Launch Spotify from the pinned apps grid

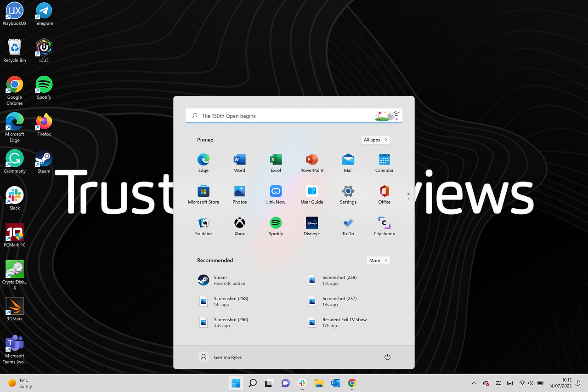point(276,226)
